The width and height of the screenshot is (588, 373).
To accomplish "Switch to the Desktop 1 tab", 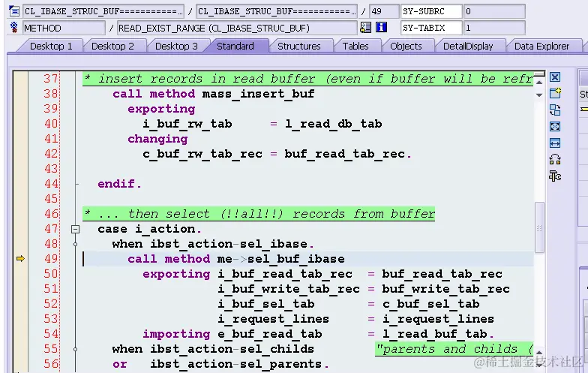I will 51,47.
